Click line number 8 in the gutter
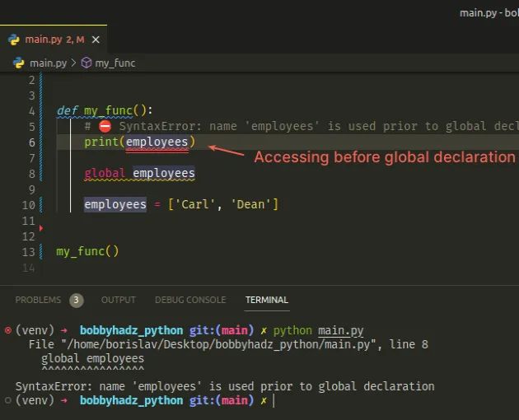 (32, 174)
